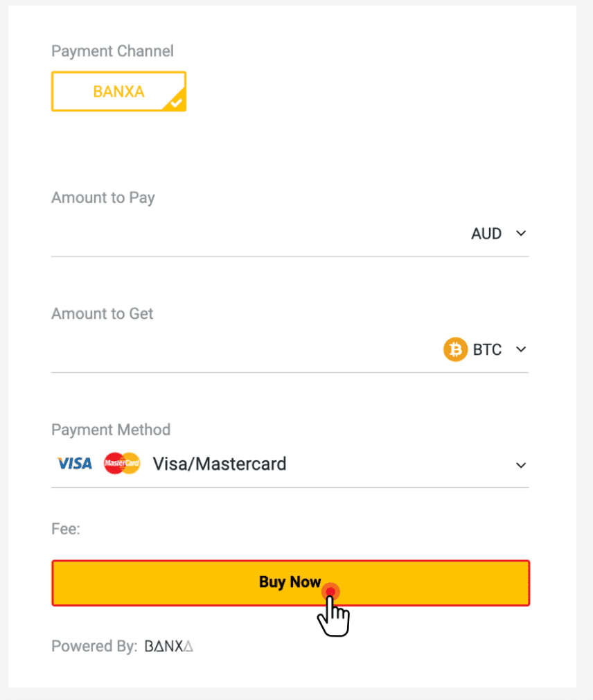Click the BANXA logo beside Powered By

[168, 646]
